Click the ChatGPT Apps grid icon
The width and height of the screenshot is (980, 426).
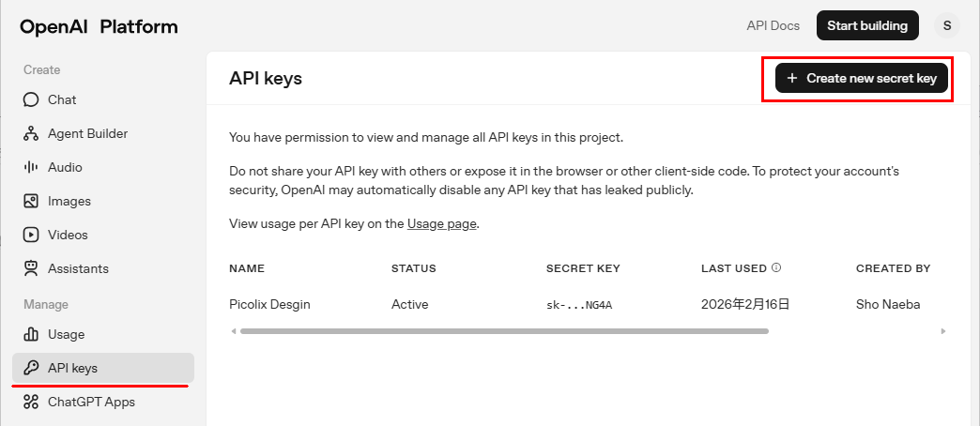pyautogui.click(x=31, y=402)
